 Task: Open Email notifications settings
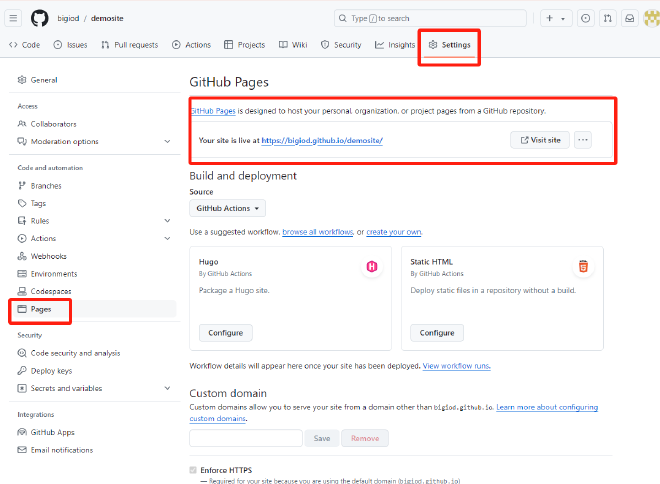coord(55,449)
